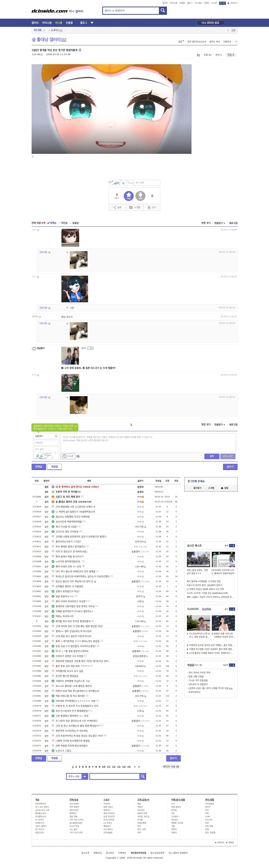Open post 숲 롤대남 갤러리 규정 (25/04/19)

[73, 502]
